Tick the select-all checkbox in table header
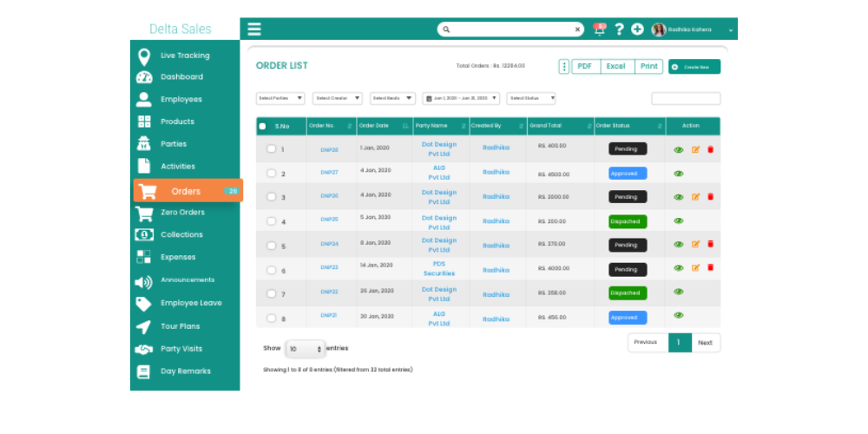This screenshot has height=434, width=868. pos(262,126)
